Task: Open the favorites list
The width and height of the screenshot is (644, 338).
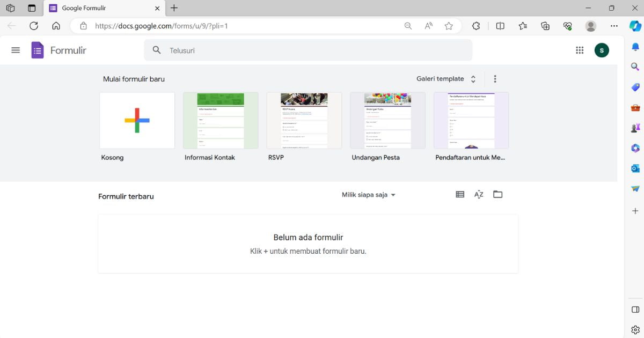Action: [523, 26]
